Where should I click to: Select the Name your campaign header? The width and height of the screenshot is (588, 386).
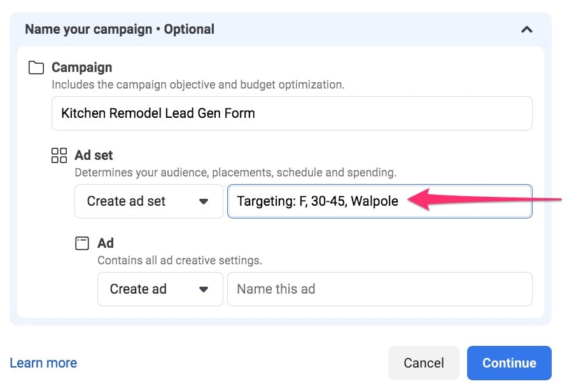click(119, 29)
